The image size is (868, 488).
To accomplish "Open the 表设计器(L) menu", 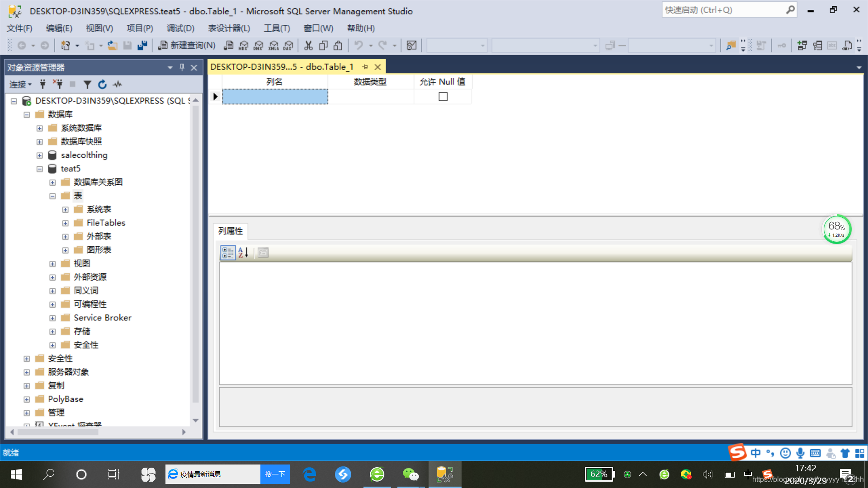I will 229,28.
